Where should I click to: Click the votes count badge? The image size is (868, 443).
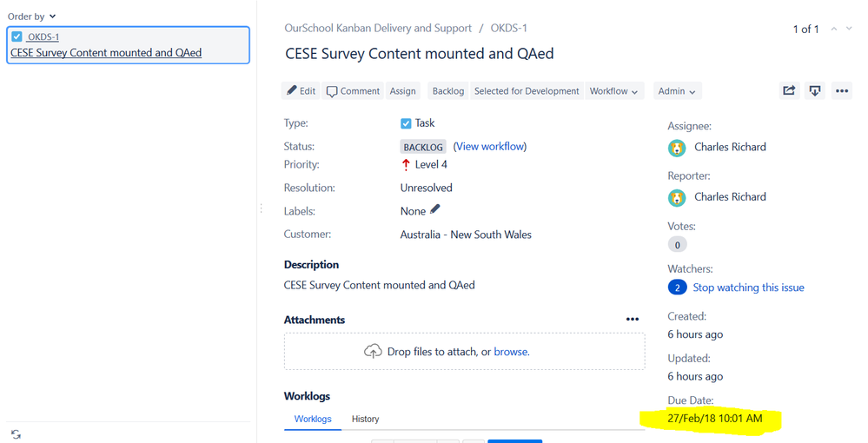(x=678, y=245)
